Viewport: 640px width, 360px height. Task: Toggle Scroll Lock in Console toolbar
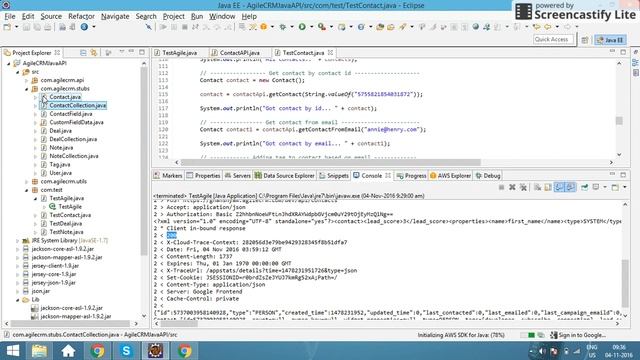pyautogui.click(x=548, y=187)
